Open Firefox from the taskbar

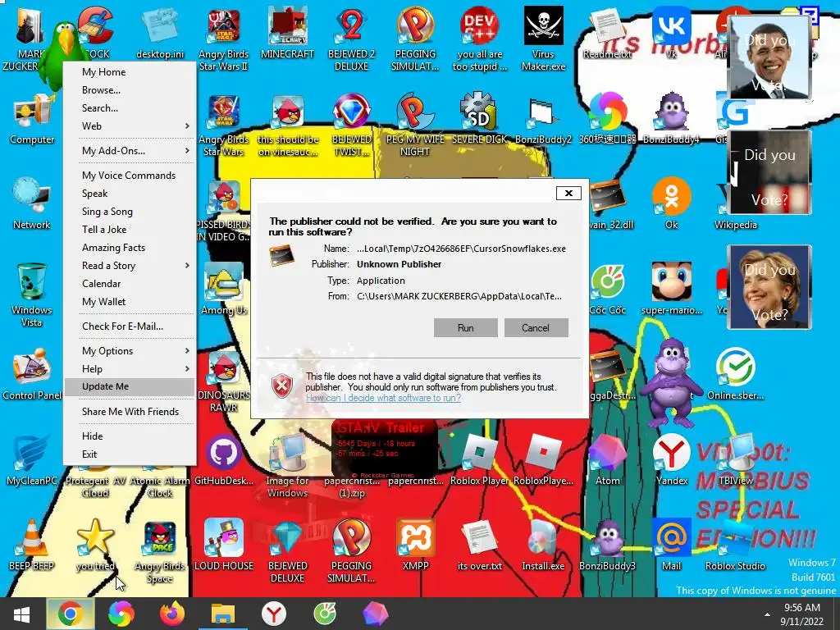[x=171, y=614]
